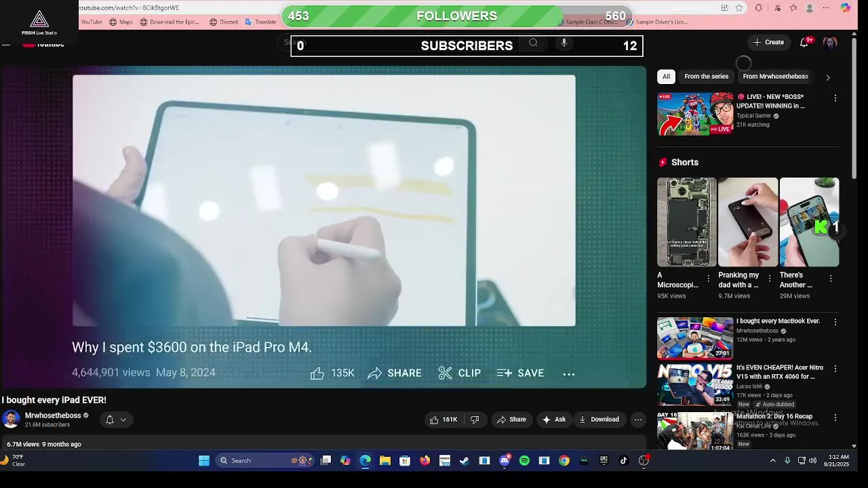This screenshot has height=488, width=868.
Task: Select the All filter chip
Action: [666, 77]
